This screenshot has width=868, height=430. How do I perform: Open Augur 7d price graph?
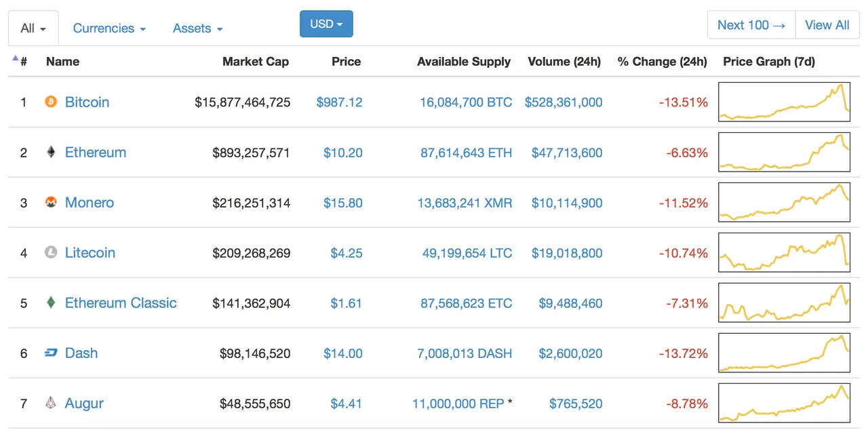click(x=784, y=403)
